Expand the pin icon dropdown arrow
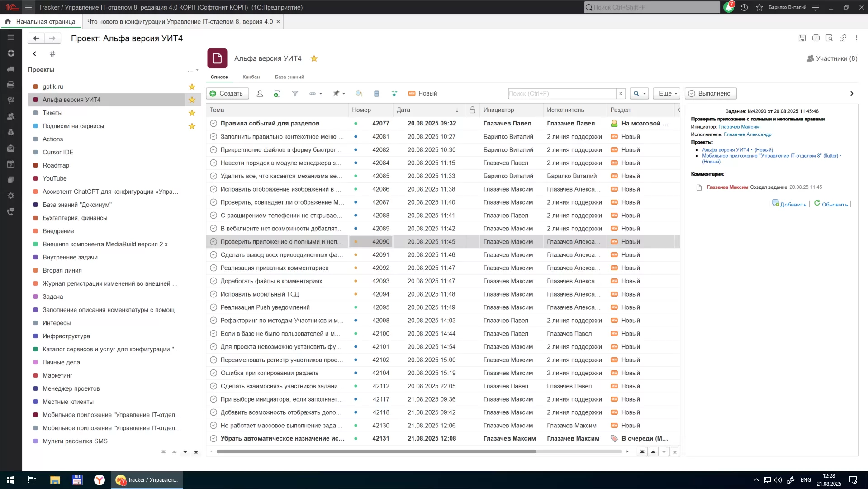The height and width of the screenshot is (489, 868). [344, 94]
